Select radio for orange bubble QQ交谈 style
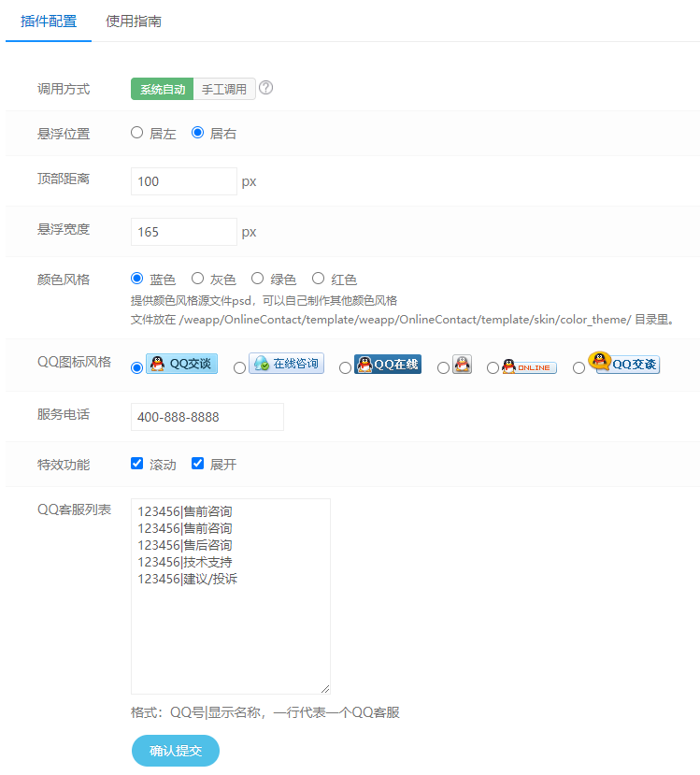The height and width of the screenshot is (775, 700). (579, 368)
